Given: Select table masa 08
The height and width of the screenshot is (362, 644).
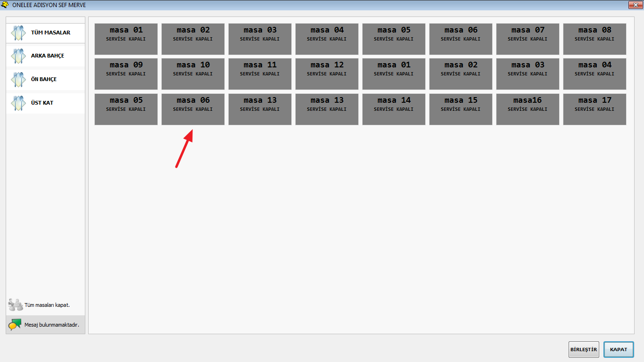Looking at the screenshot, I should point(594,39).
